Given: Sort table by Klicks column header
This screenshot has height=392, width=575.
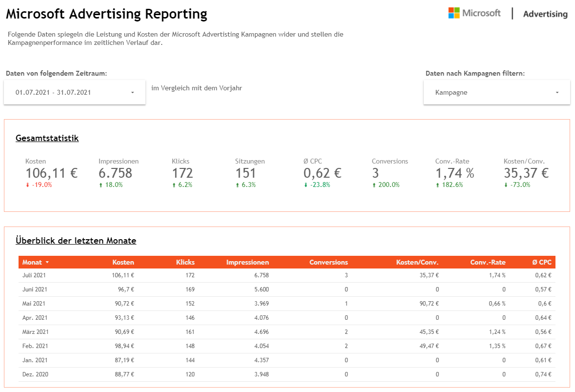Looking at the screenshot, I should 185,262.
